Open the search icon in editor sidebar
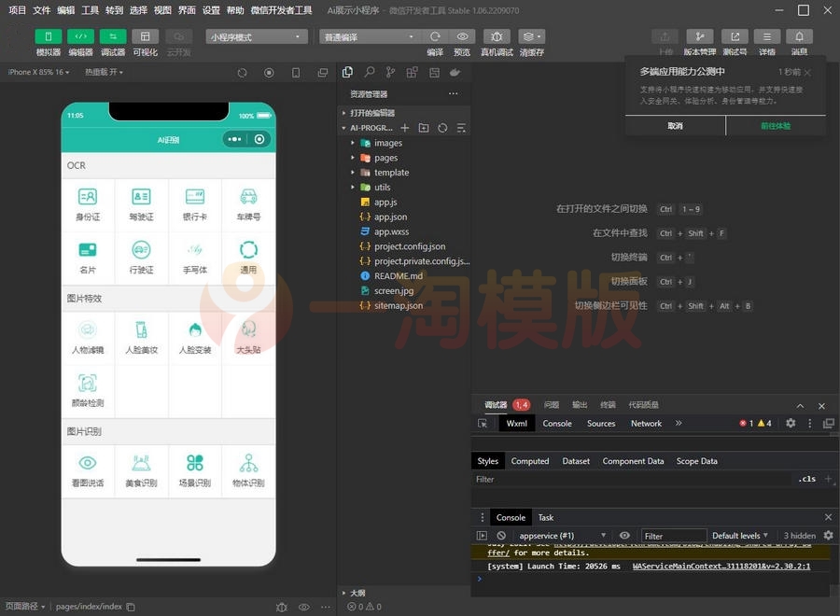Image resolution: width=840 pixels, height=616 pixels. [369, 72]
